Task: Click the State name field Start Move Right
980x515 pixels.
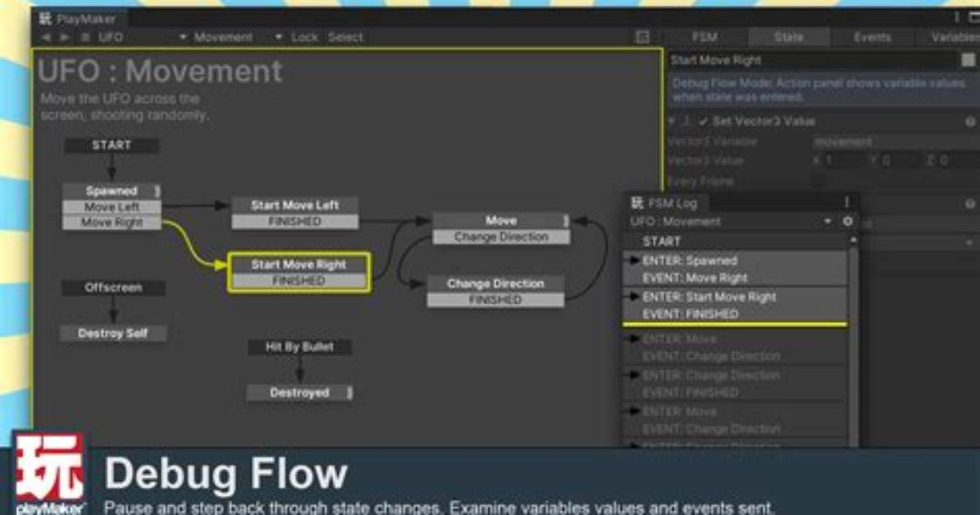Action: pyautogui.click(x=813, y=60)
